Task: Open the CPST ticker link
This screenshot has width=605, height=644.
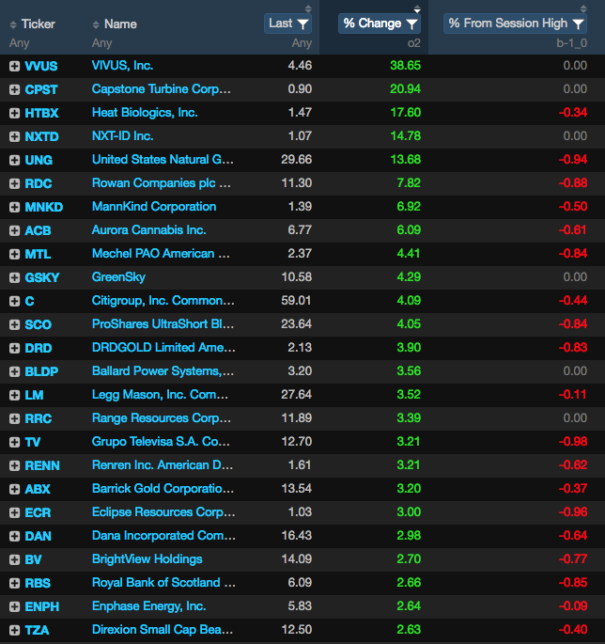Action: click(x=41, y=90)
